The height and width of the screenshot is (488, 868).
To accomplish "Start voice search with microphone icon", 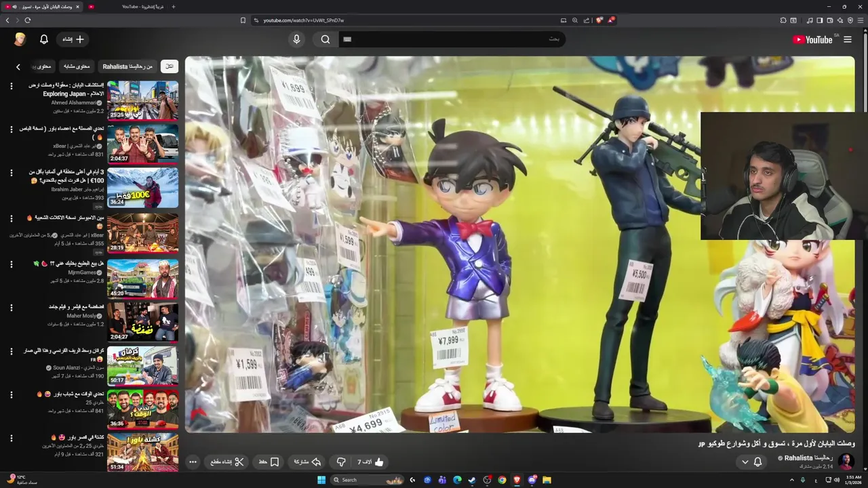I will pyautogui.click(x=296, y=39).
